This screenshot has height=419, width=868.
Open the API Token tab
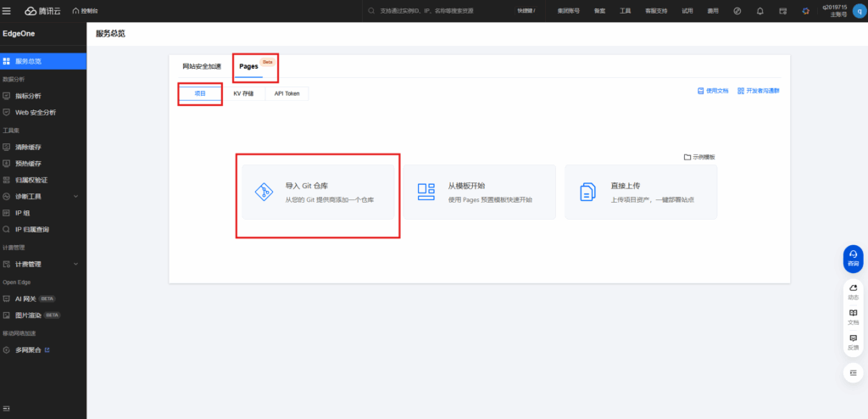tap(287, 93)
